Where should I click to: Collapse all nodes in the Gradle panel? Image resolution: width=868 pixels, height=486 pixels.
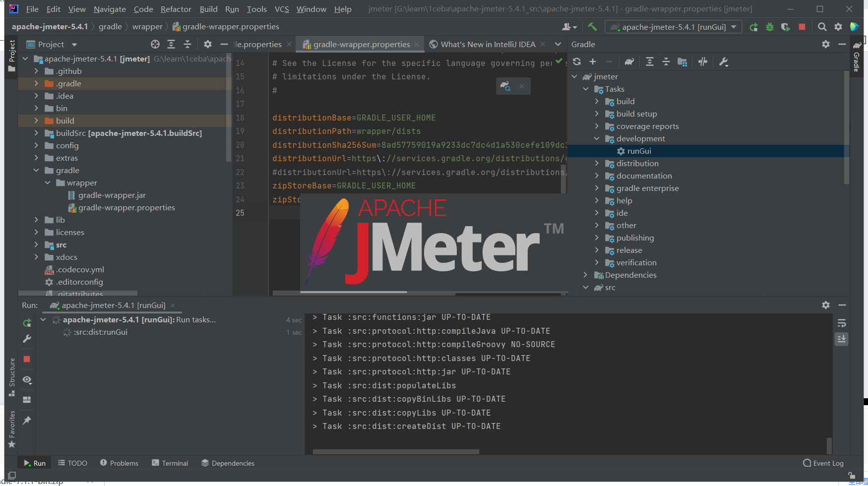(666, 61)
